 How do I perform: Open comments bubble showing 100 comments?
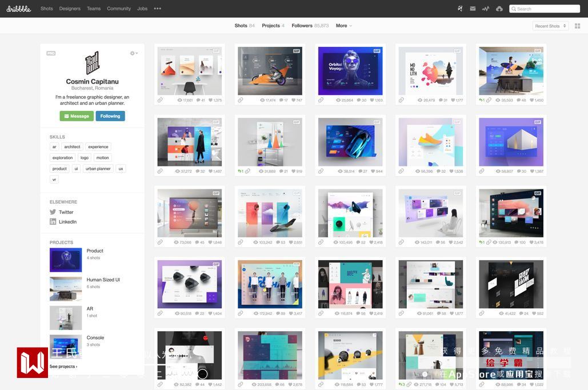pos(517,242)
